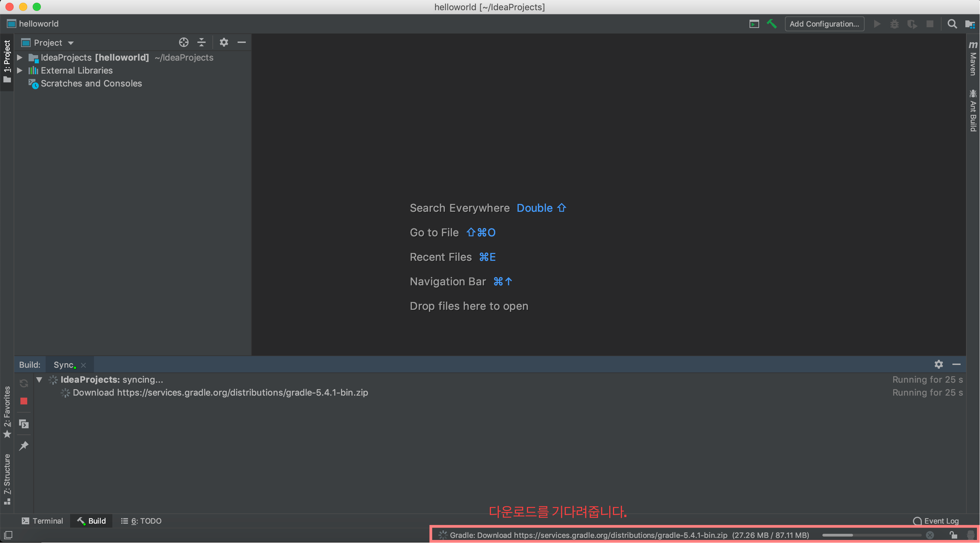Click the pin tab icon in Build panel
This screenshot has width=980, height=543.
[23, 446]
